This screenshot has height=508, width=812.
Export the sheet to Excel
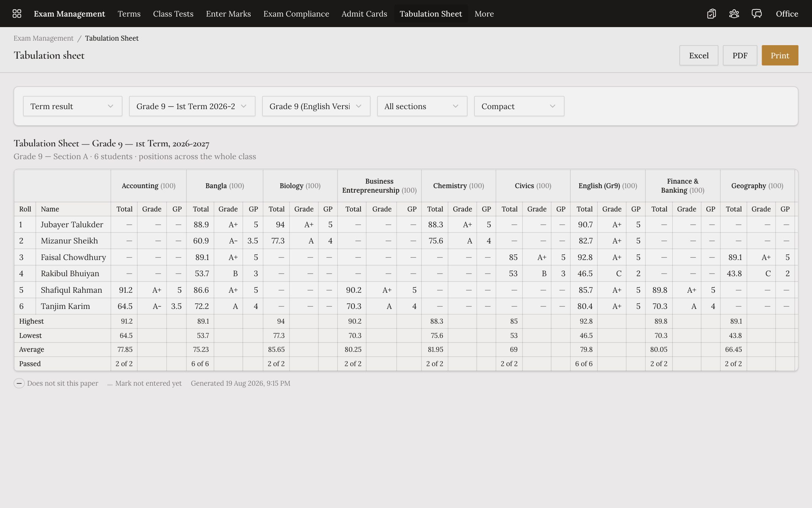pyautogui.click(x=699, y=55)
